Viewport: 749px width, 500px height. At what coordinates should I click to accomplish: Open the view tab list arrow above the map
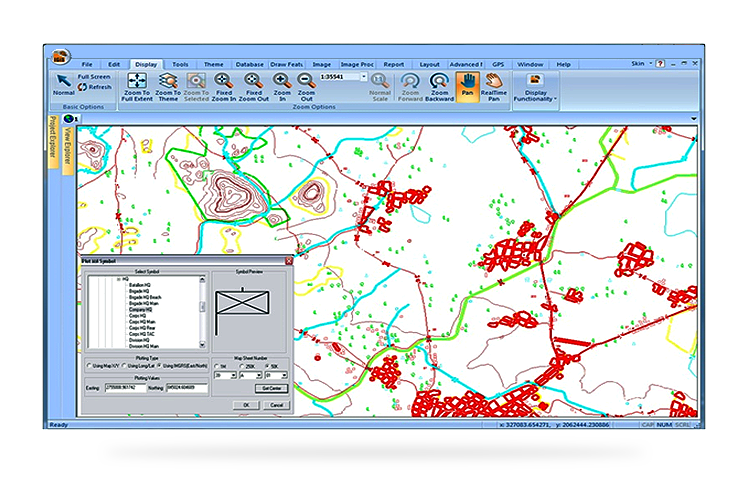point(694,119)
